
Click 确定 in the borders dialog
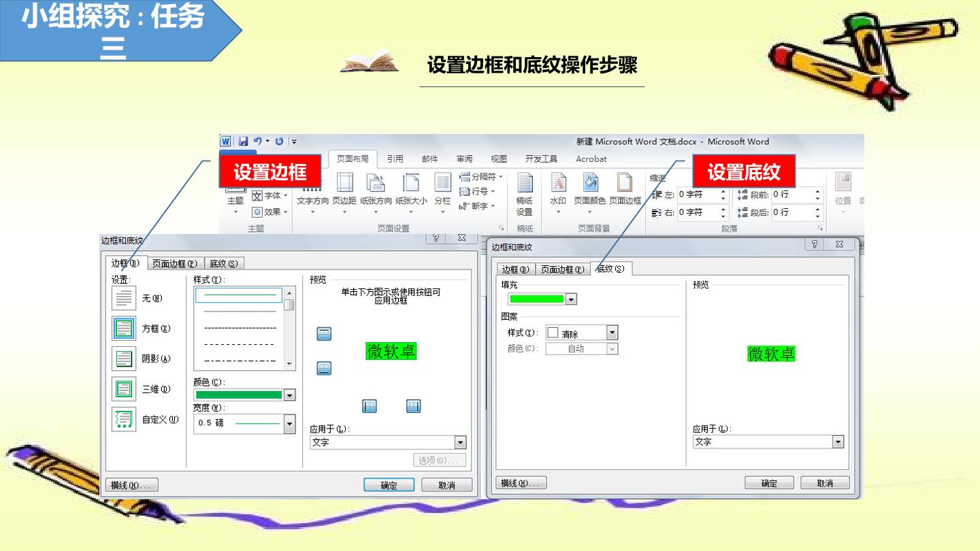tap(389, 485)
